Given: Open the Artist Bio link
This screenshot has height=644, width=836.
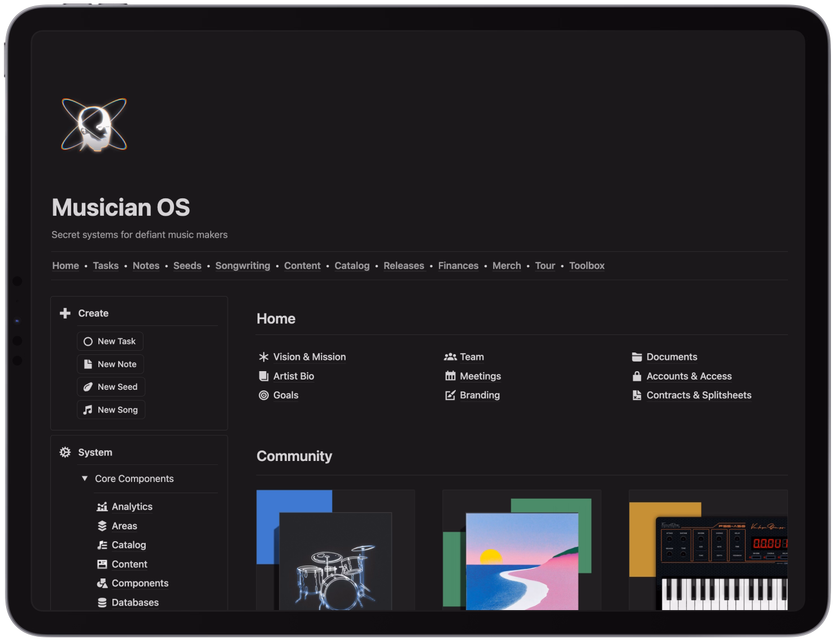Looking at the screenshot, I should pos(294,376).
